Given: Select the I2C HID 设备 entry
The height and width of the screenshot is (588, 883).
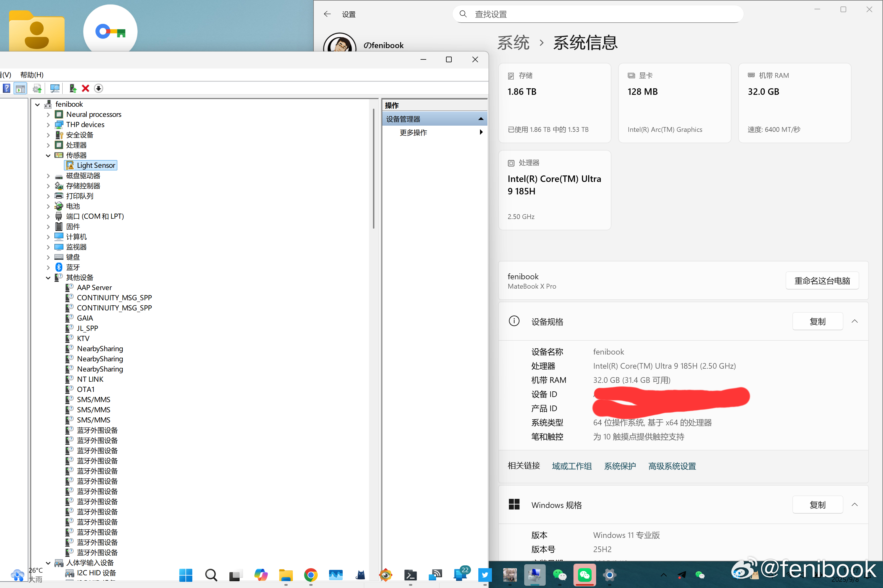Looking at the screenshot, I should pyautogui.click(x=97, y=573).
